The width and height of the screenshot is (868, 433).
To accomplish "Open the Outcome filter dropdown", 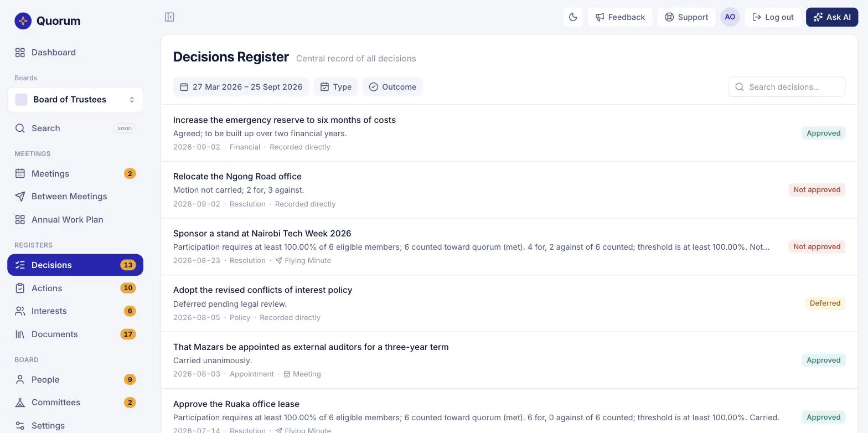I will 392,87.
